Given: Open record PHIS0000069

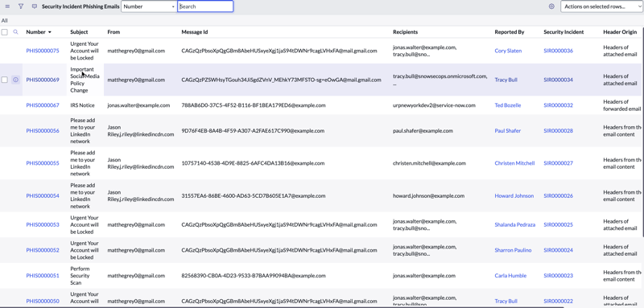Looking at the screenshot, I should point(43,80).
